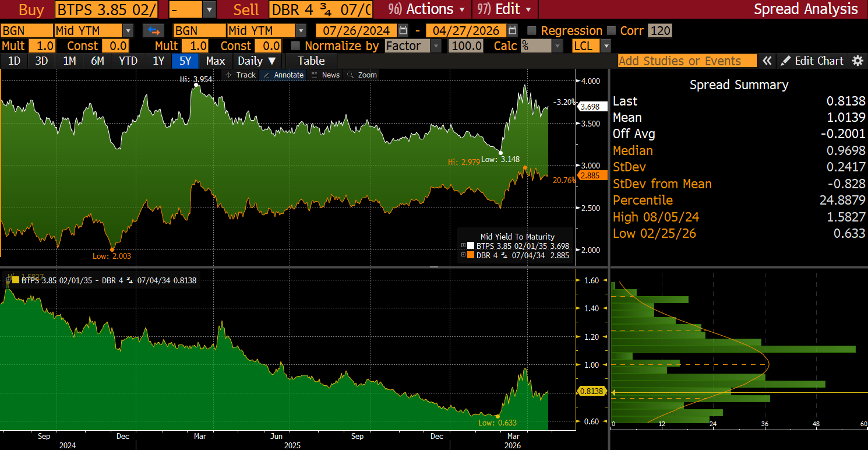Toggle the Normalize by checkbox

click(295, 46)
